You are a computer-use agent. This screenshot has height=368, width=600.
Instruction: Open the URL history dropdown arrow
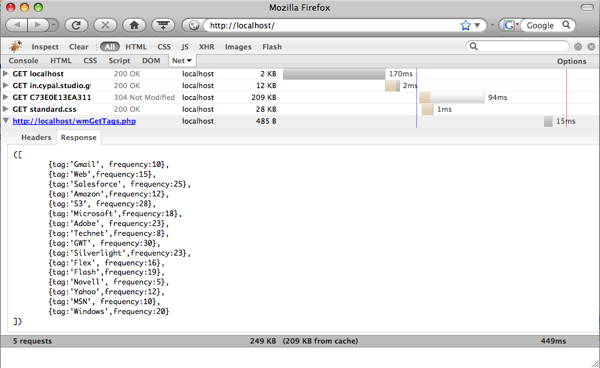pos(477,26)
